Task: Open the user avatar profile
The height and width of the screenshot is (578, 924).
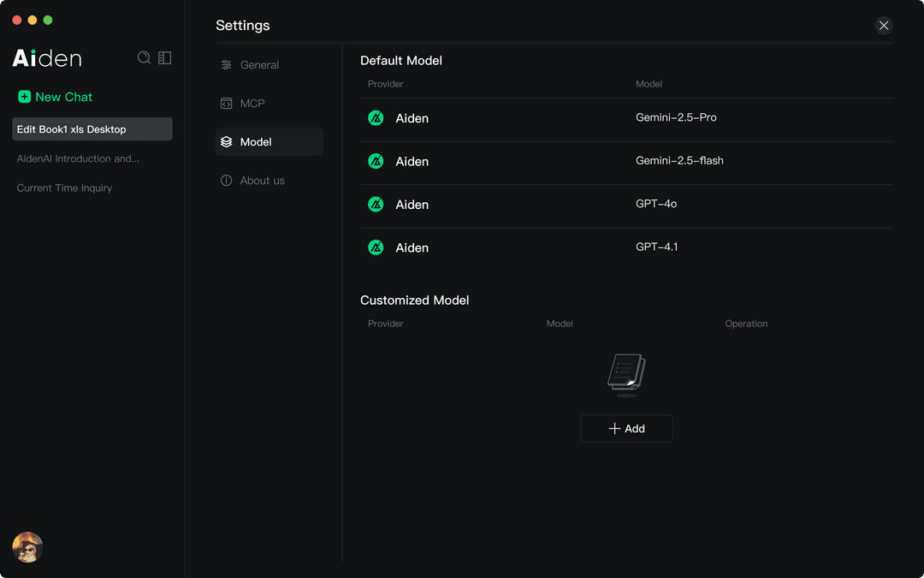Action: (27, 546)
